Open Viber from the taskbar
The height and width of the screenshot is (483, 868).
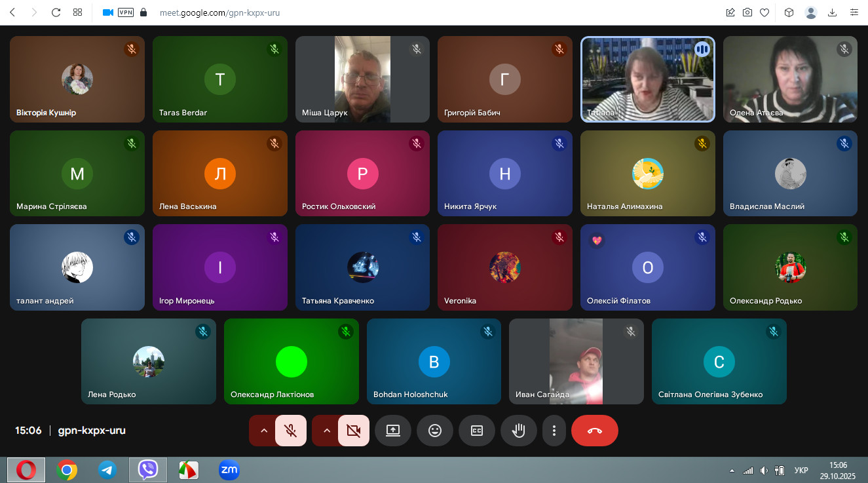click(x=148, y=469)
